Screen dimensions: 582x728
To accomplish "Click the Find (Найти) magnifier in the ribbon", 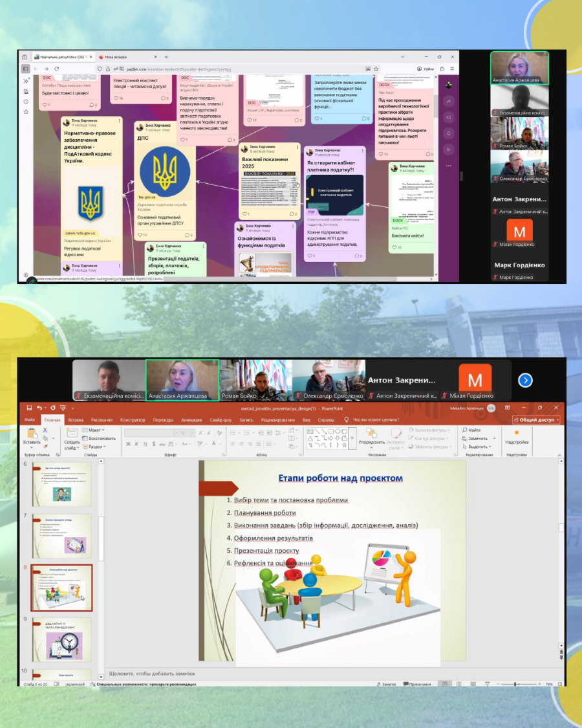I will pyautogui.click(x=464, y=430).
